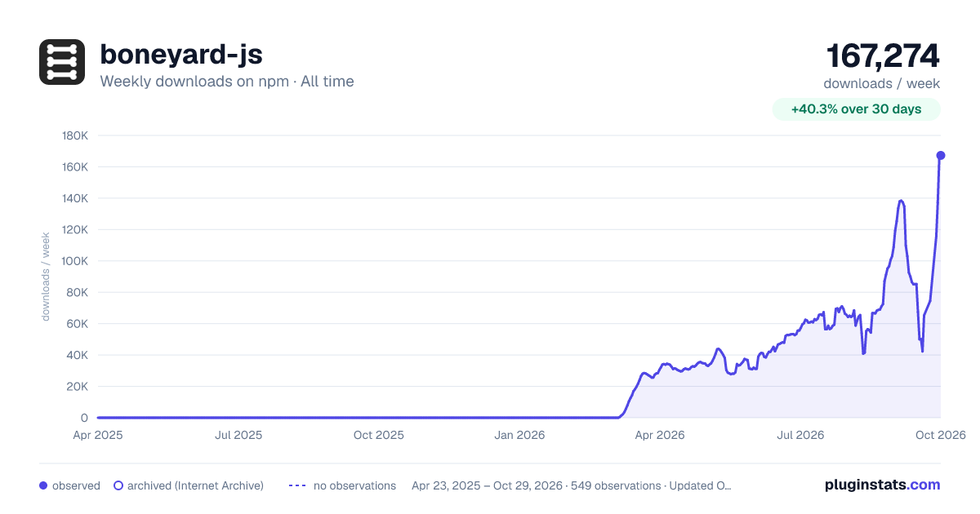Click the 'no observations' legend label

coord(354,485)
